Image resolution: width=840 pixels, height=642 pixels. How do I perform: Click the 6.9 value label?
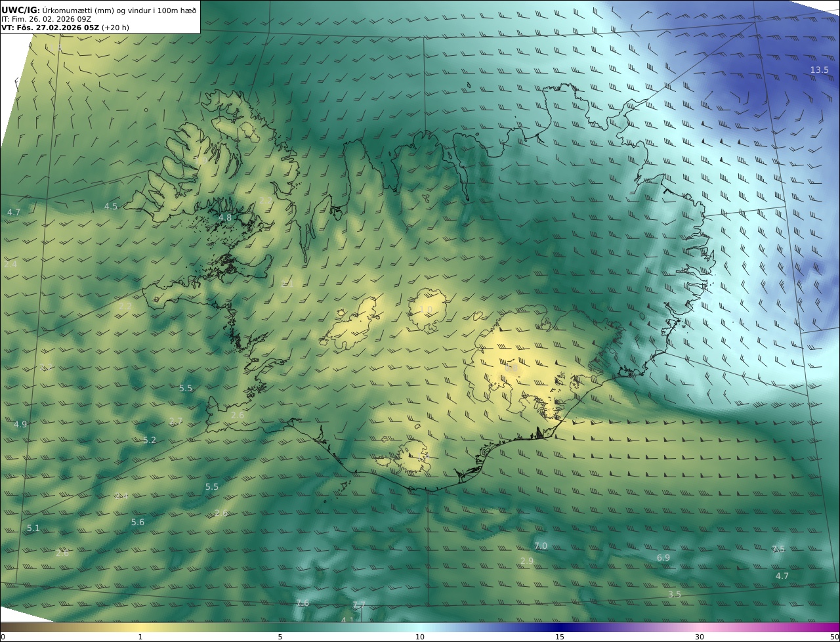[x=663, y=557]
